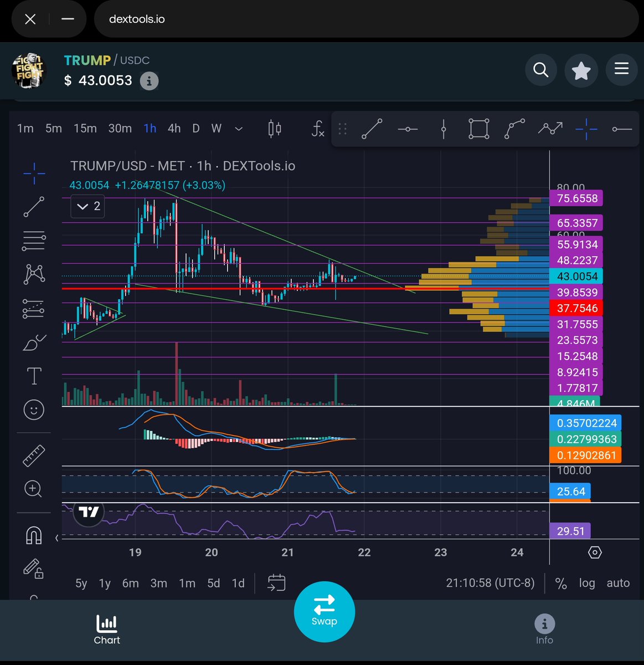Select the 30m timeframe
Screen dimensions: 644x665
click(120, 129)
